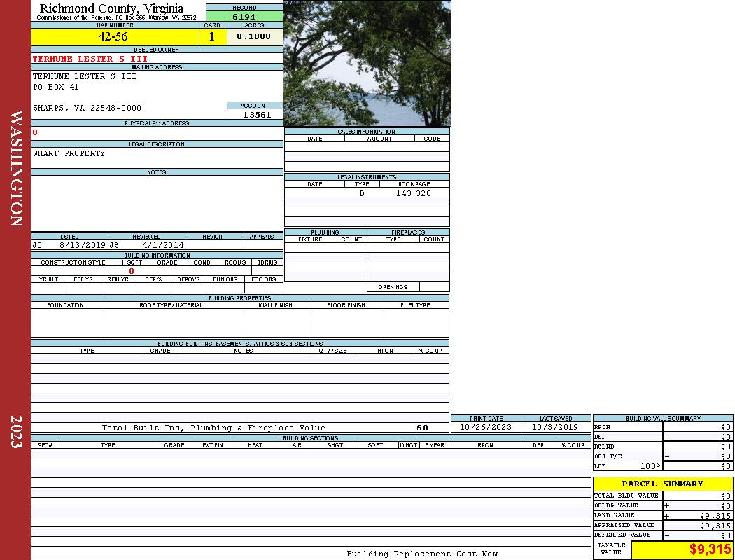The width and height of the screenshot is (735, 560).
Task: Click deeded owner name in red text
Action: [90, 59]
